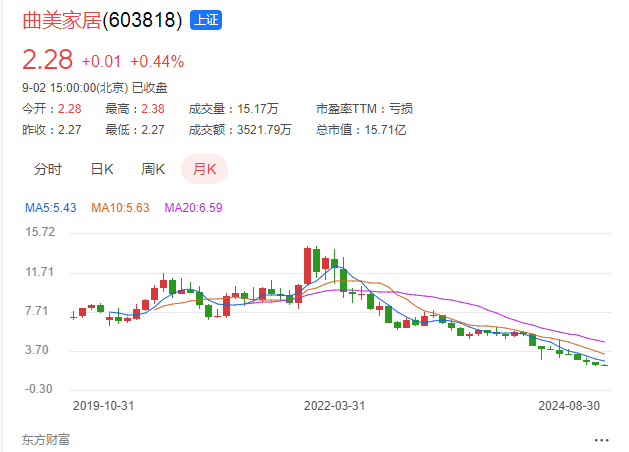Click the 成交量：15.17万 field
This screenshot has height=452, width=629.
pos(233,109)
